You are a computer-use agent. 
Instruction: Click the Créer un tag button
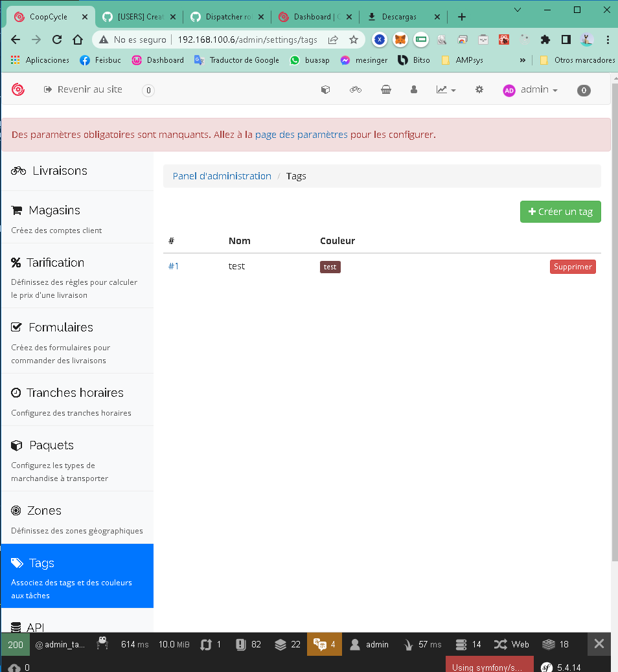coord(560,212)
